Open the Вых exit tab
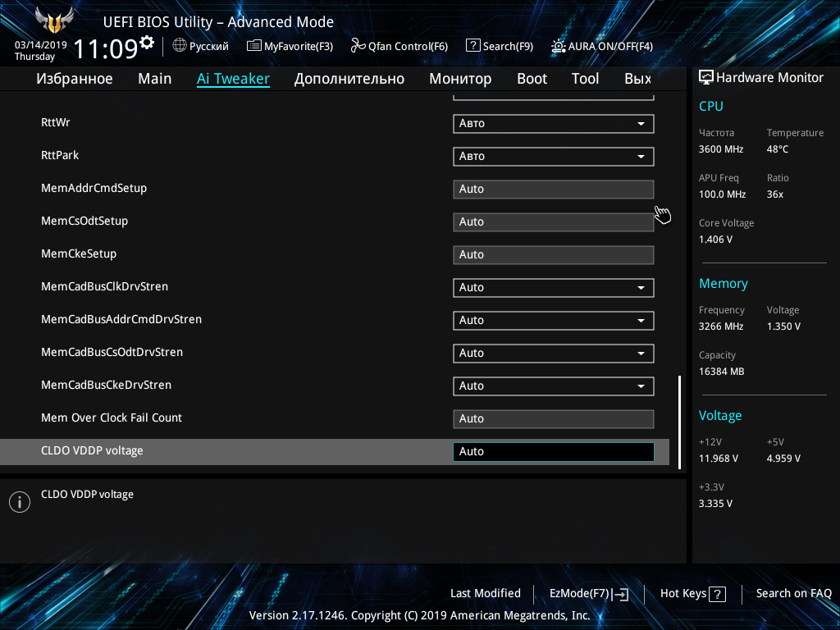This screenshot has height=630, width=840. tap(637, 79)
